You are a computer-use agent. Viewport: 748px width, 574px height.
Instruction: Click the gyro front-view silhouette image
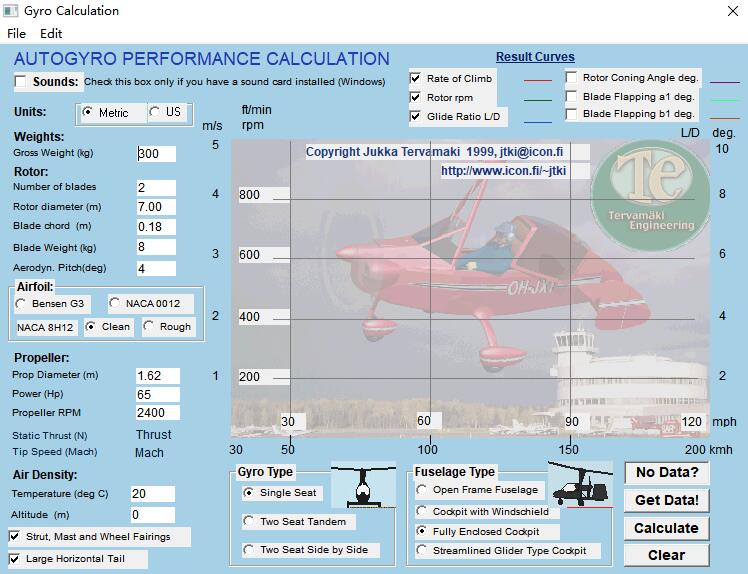pos(363,486)
